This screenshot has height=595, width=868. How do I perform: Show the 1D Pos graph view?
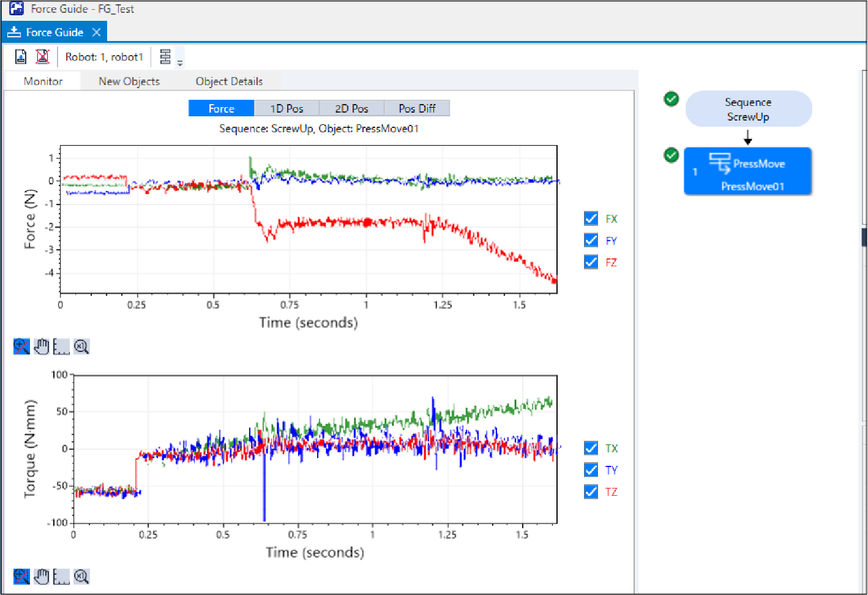tap(286, 108)
